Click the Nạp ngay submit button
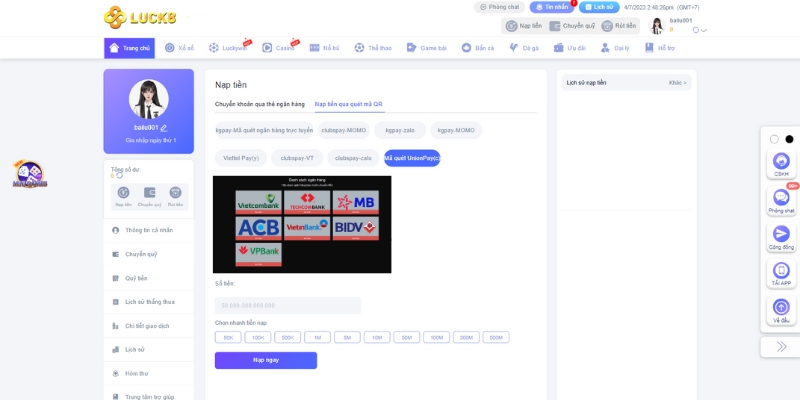This screenshot has width=800, height=400. pos(266,360)
